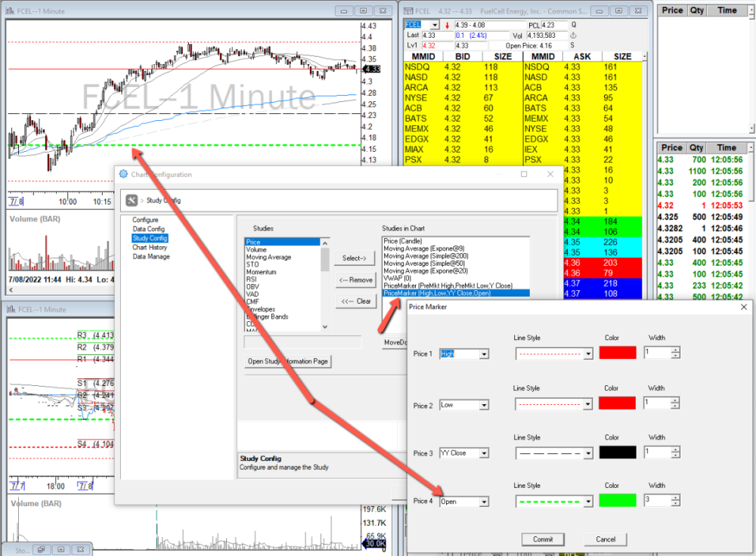This screenshot has width=756, height=556.
Task: Click the green Price 4 color swatch
Action: [618, 501]
